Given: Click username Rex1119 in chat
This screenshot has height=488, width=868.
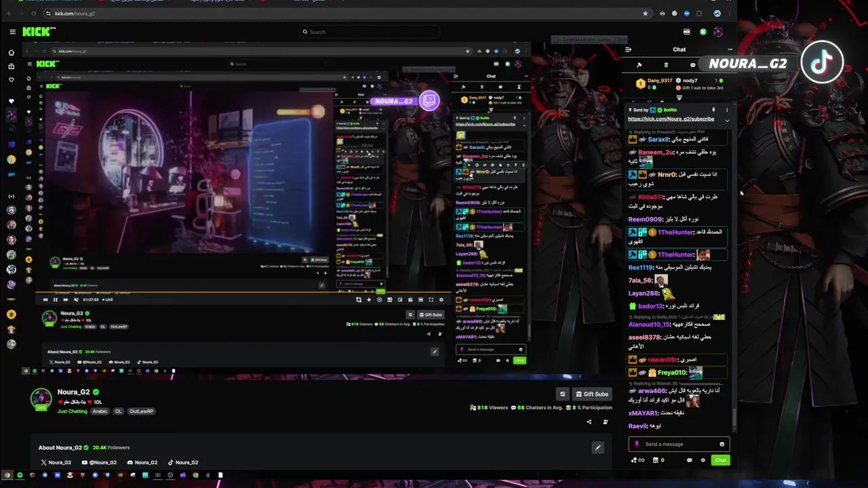Looking at the screenshot, I should tap(642, 267).
